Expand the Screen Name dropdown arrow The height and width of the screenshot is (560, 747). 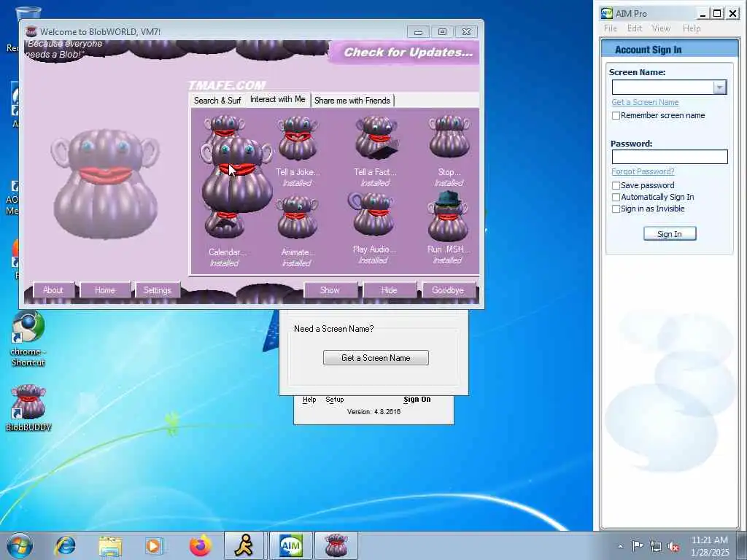pos(719,87)
